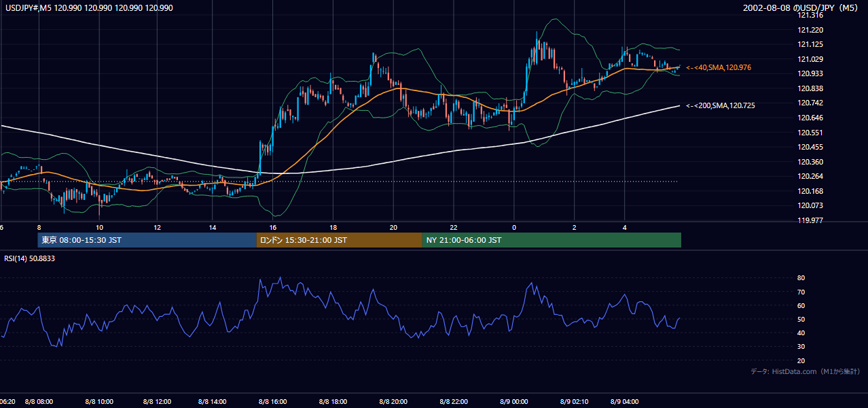
Task: Click price axis value 120.455
Action: click(810, 147)
